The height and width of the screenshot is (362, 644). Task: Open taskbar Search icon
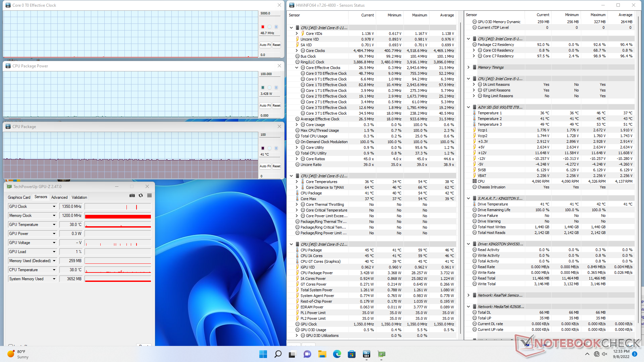pyautogui.click(x=278, y=354)
